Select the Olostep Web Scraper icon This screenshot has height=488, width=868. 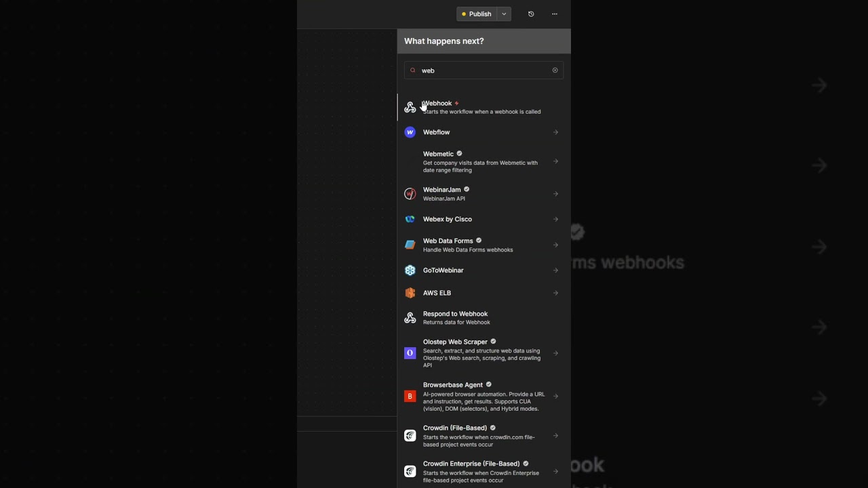[410, 353]
